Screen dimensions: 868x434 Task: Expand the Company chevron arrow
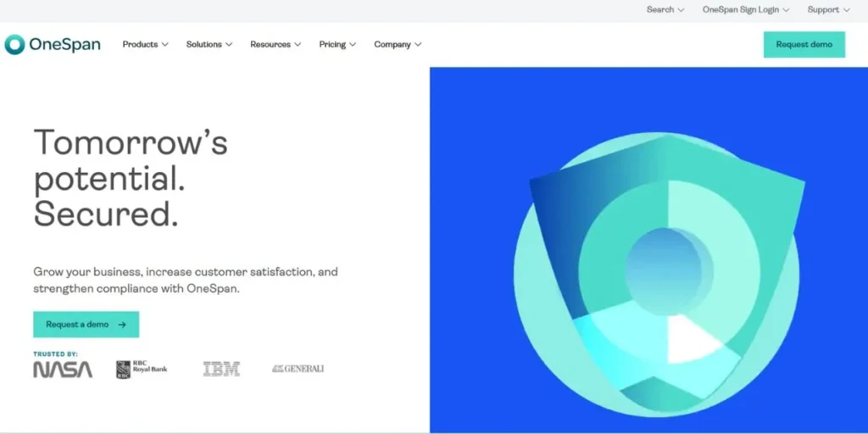coord(418,44)
